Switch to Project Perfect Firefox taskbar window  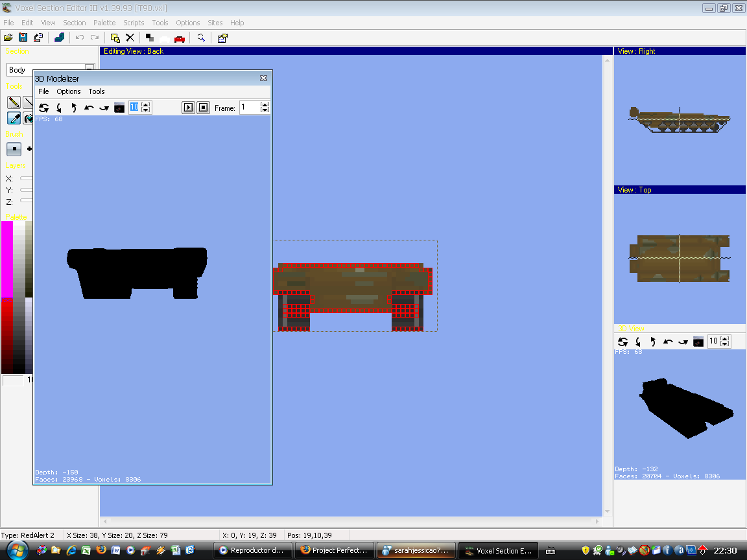pos(335,550)
